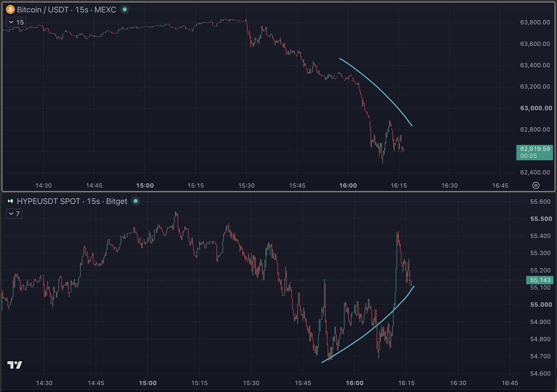Click the current price label 62,619.59
Viewport: 557px width, 392px height.
pos(534,152)
